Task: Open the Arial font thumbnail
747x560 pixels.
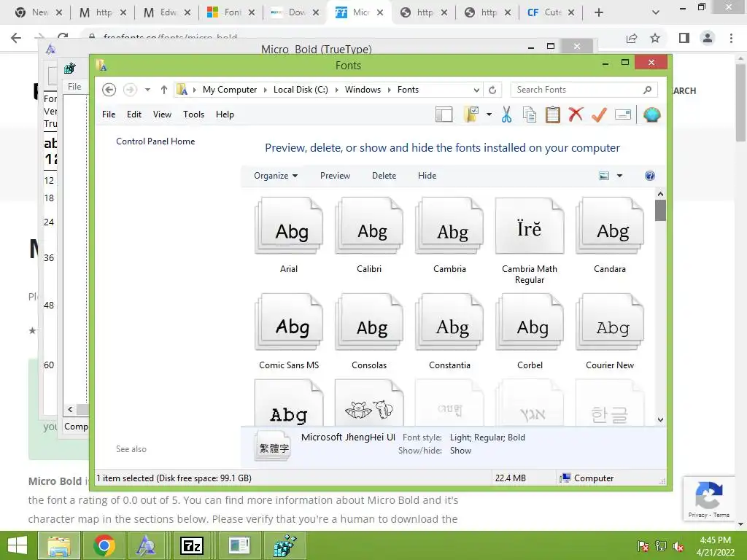Action: [289, 227]
